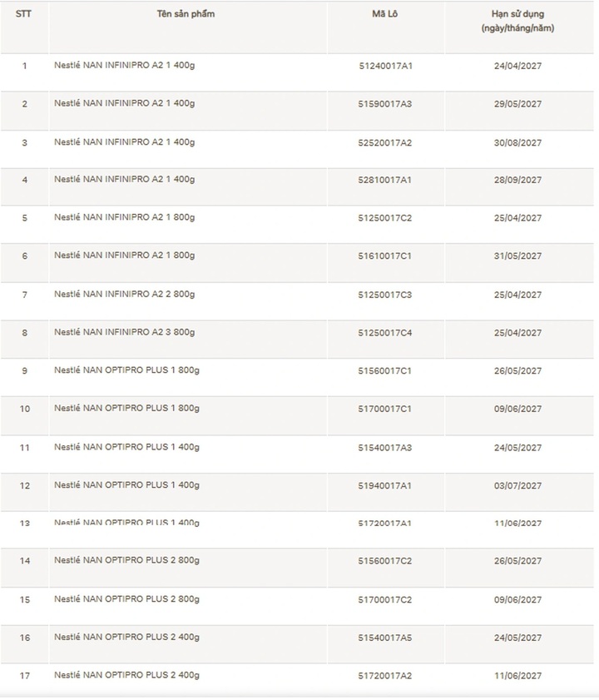Screen dimensions: 599x700
Task: Click the expiry date 31/05/2027
Action: point(517,256)
